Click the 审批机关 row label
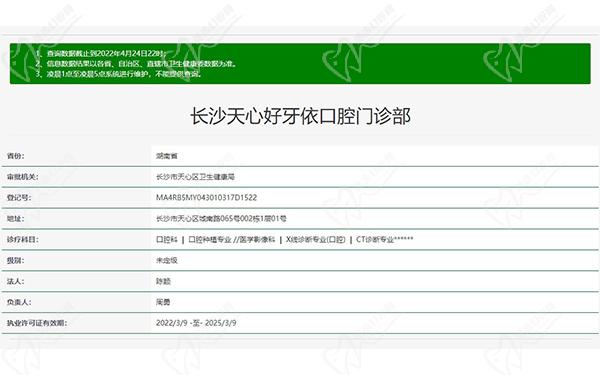This screenshot has height=375, width=600. [22, 177]
